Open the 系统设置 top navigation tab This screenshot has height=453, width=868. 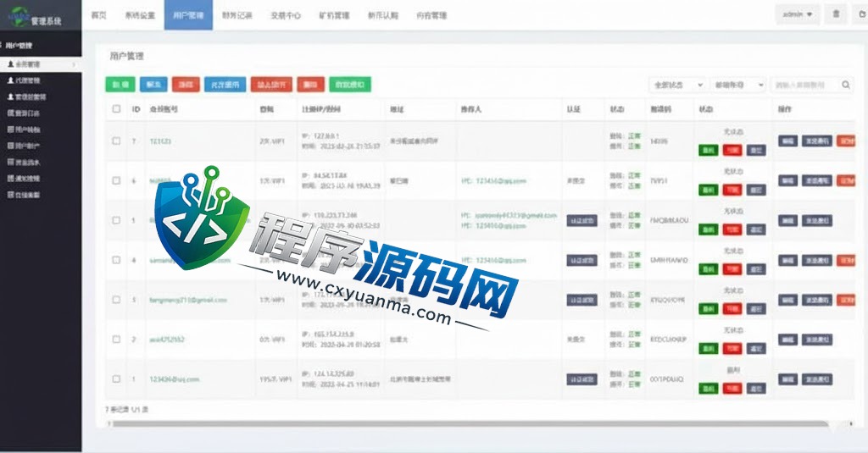140,15
